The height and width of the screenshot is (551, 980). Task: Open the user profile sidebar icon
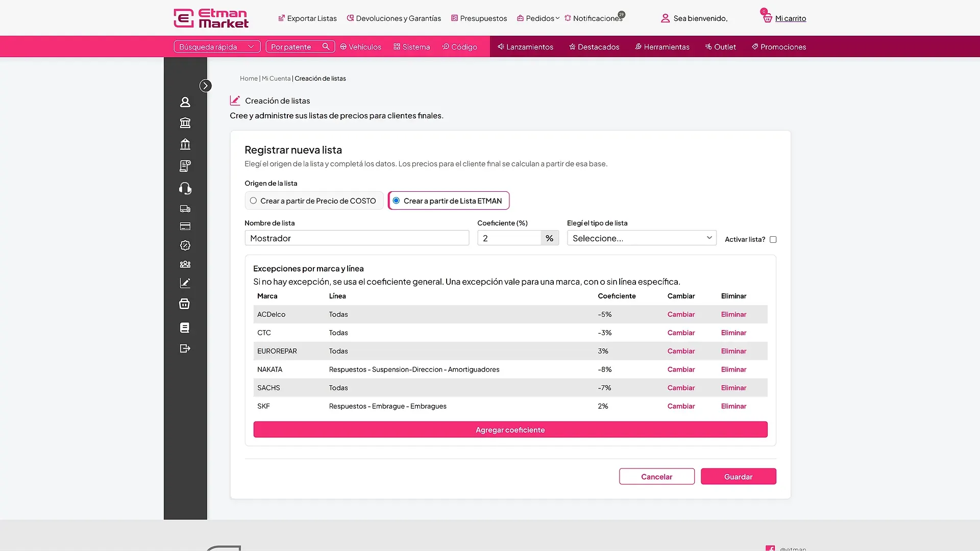click(x=185, y=102)
